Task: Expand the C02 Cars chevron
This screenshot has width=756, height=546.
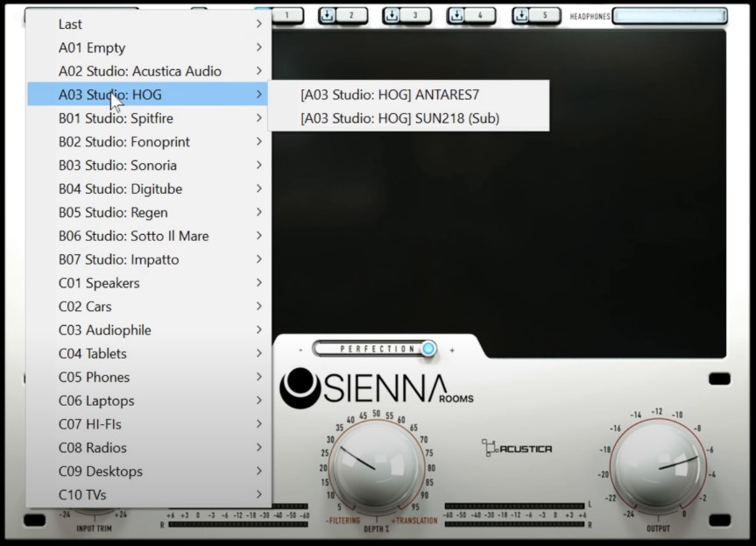Action: pos(259,306)
